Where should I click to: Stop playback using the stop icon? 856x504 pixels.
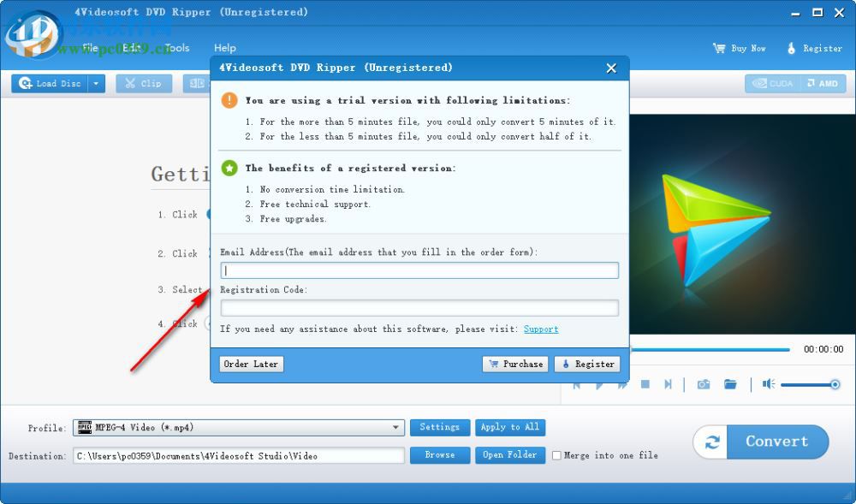(x=644, y=384)
